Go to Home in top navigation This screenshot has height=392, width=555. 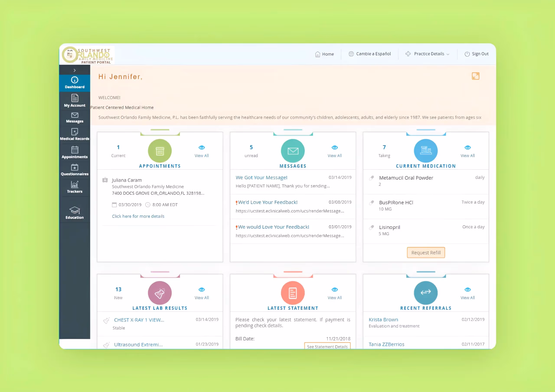(324, 54)
